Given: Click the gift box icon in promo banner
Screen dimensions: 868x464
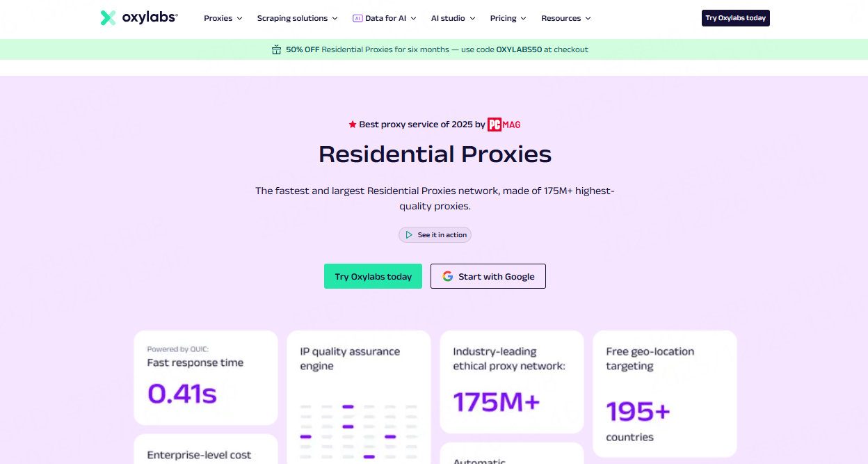Looking at the screenshot, I should tap(277, 49).
